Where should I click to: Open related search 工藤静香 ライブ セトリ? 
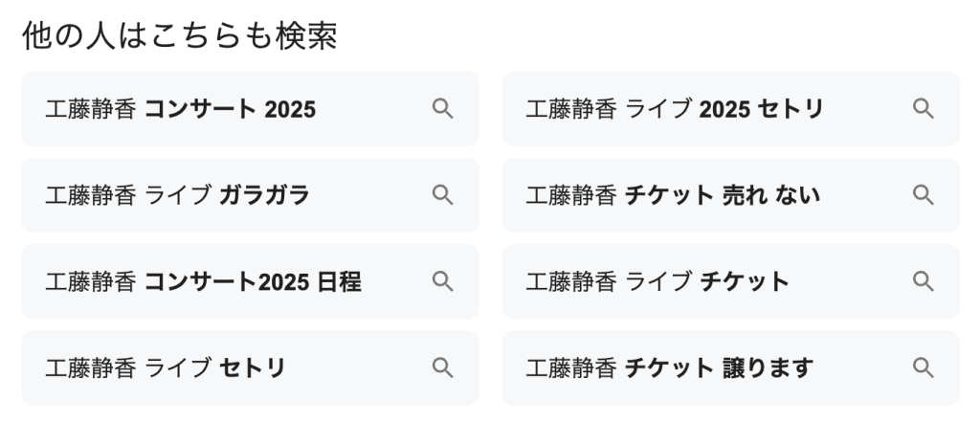[166, 367]
